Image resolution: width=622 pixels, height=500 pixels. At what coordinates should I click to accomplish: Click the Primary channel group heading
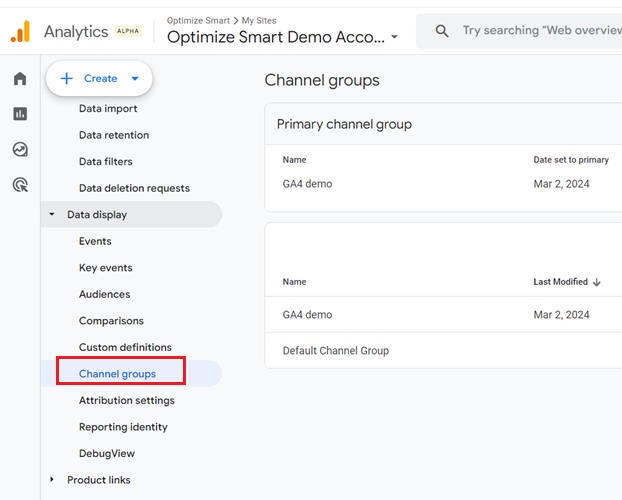click(x=344, y=124)
